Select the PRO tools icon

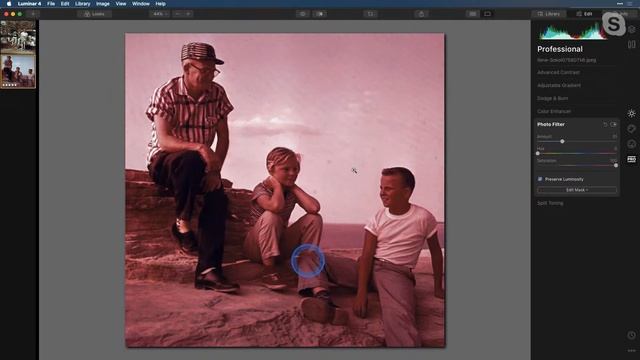point(631,159)
